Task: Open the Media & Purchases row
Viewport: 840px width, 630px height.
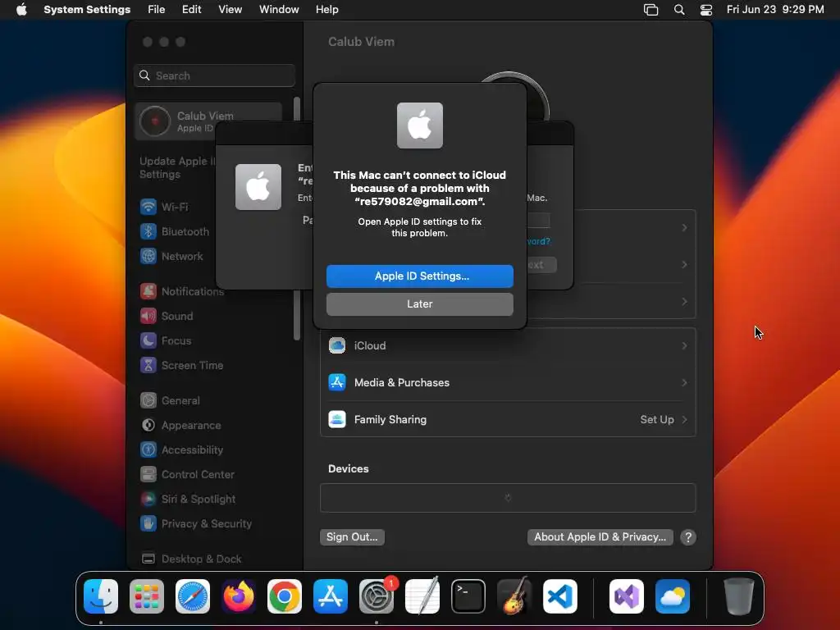Action: tap(508, 382)
